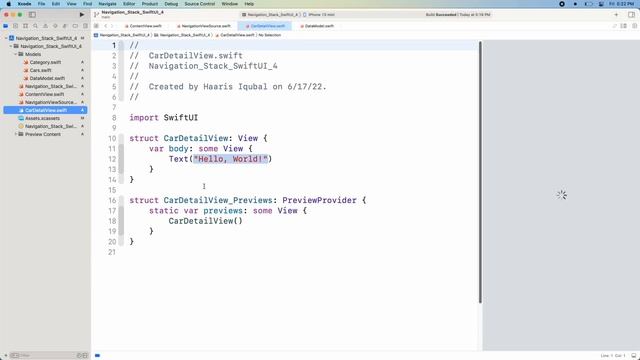Screen dimensions: 640x360
Task: Toggle the debug area at bottom right
Action: [633, 356]
